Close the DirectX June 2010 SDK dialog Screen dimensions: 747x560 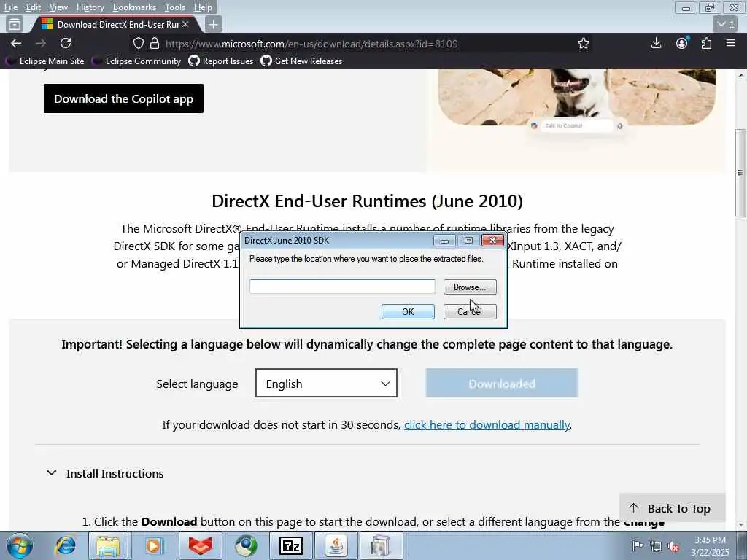pyautogui.click(x=492, y=241)
